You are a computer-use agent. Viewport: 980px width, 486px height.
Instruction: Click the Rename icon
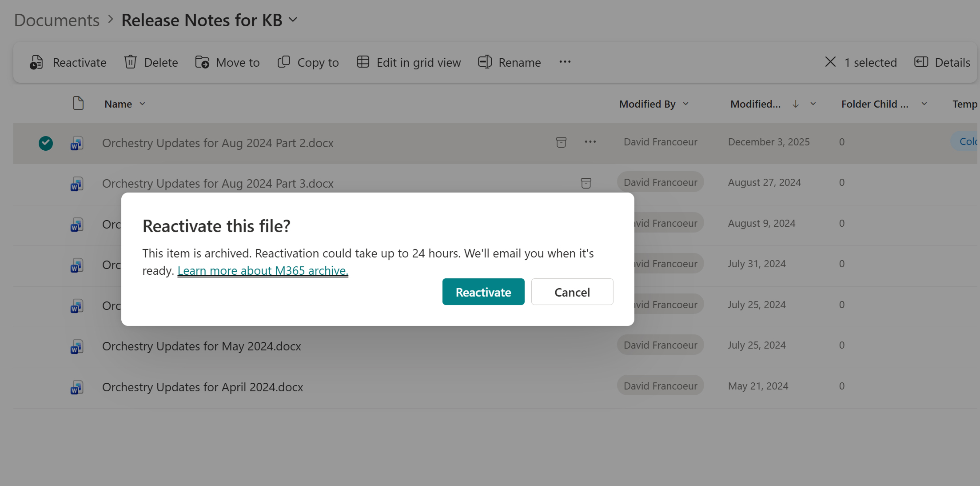(485, 62)
